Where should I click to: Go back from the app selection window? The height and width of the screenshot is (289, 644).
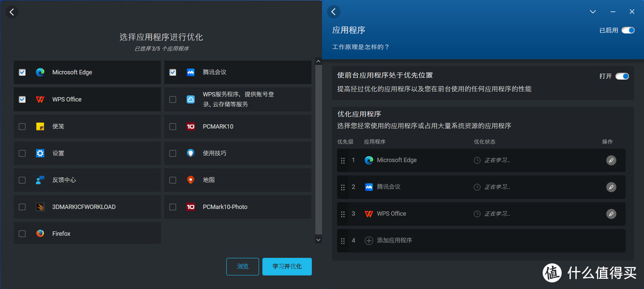(x=12, y=12)
